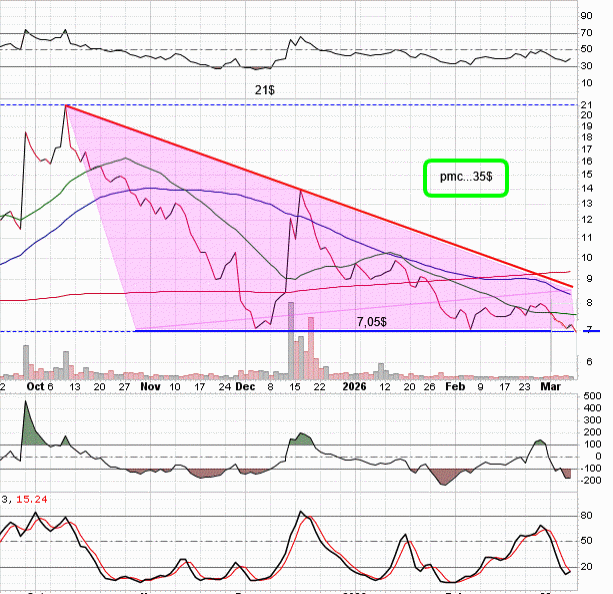Click the Dec label on the date axis
Screen dimensions: 613x594
(245, 385)
